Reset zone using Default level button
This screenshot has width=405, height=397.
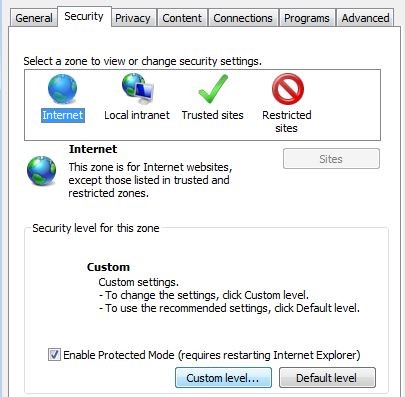327,378
